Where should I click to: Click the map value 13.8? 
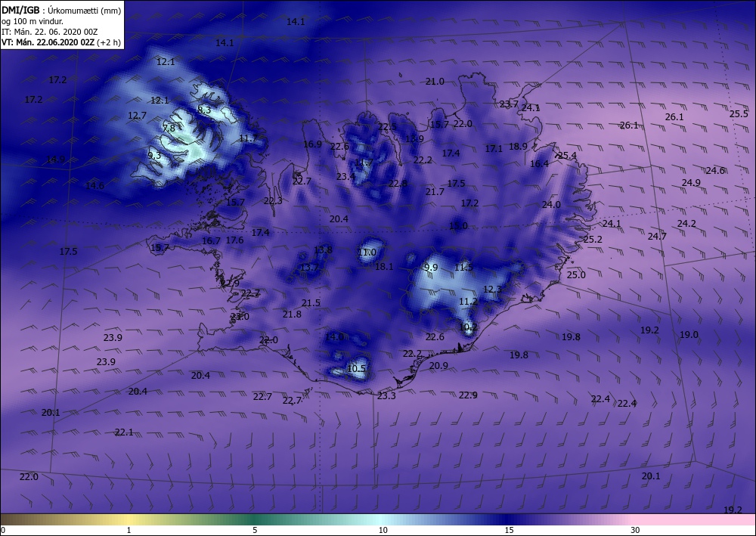[323, 249]
